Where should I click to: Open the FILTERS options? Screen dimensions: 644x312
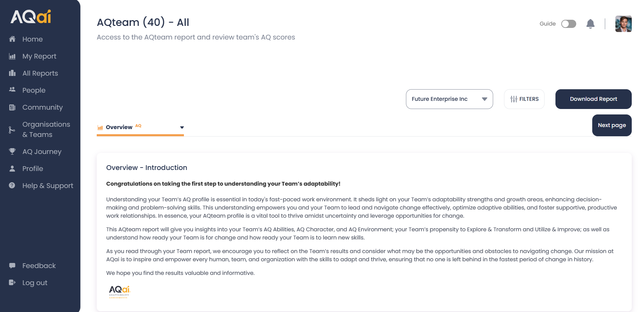pos(524,99)
